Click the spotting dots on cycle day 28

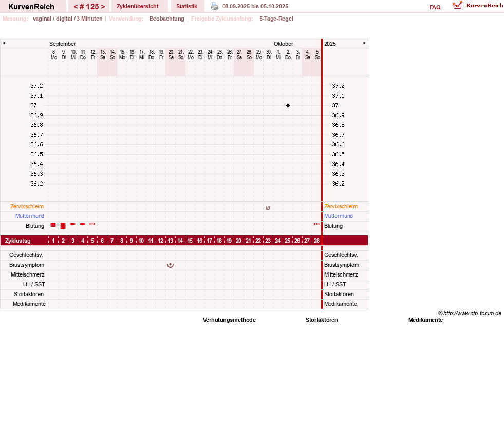[x=316, y=224]
